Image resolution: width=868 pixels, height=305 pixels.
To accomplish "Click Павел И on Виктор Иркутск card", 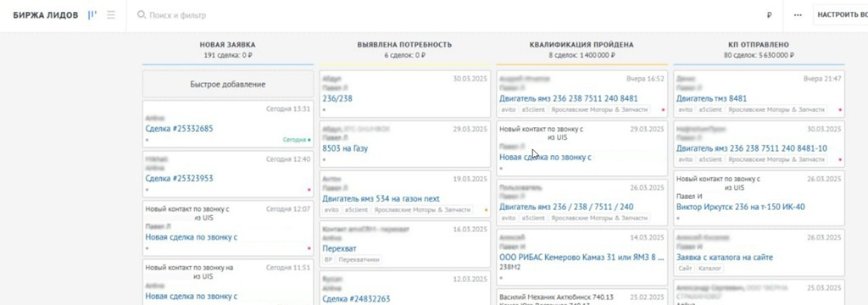I will pos(689,197).
